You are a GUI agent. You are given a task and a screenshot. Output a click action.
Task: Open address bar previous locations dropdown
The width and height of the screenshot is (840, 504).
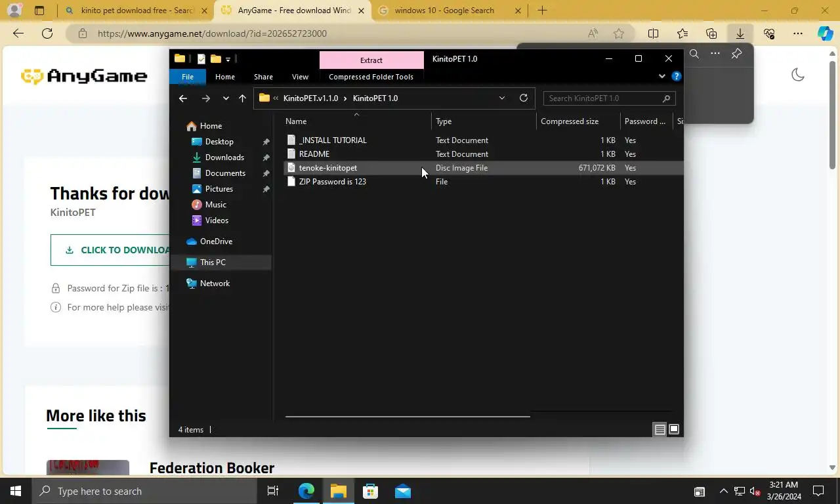click(x=502, y=98)
